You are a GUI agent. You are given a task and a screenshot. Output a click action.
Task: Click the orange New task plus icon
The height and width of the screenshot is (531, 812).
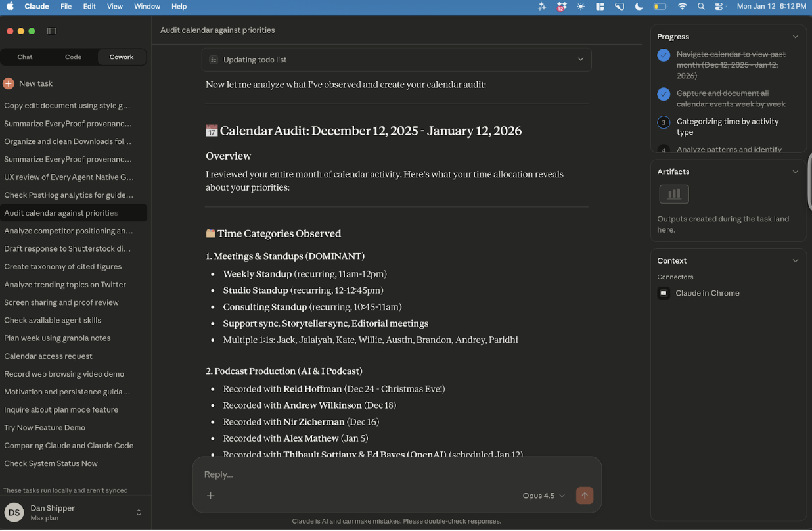[x=8, y=83]
